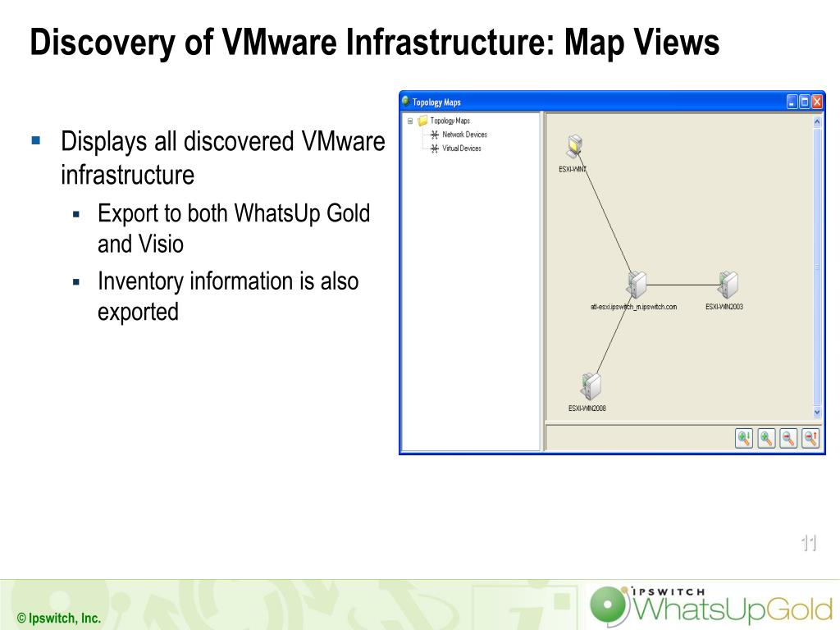Click the Ipswitch WhatsUp Gold logo
The image size is (840, 630).
711,606
